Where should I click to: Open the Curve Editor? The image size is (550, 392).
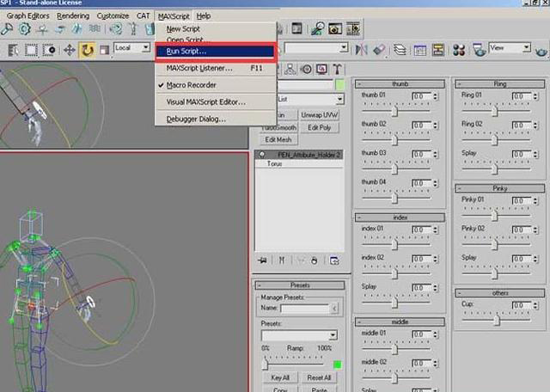[419, 50]
